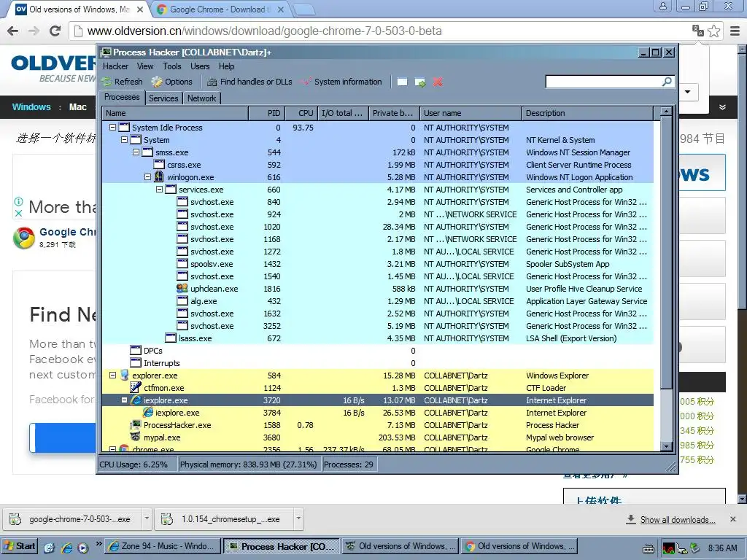Click the red X kill window icon
This screenshot has width=747, height=560.
click(438, 82)
